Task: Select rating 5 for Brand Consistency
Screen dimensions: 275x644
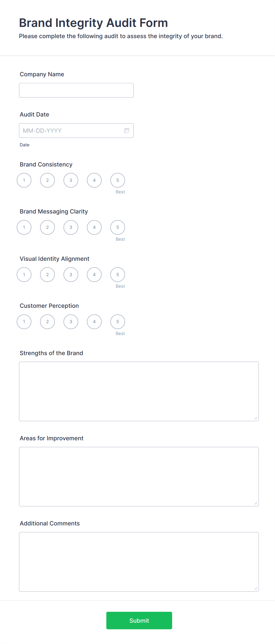Action: click(117, 180)
